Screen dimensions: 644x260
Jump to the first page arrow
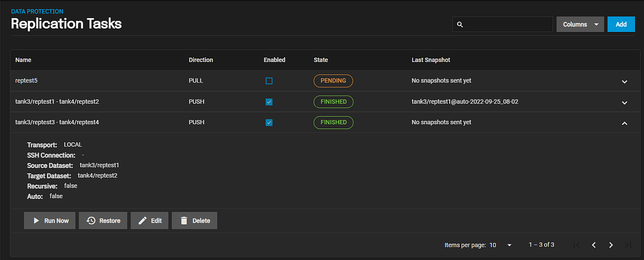click(577, 245)
